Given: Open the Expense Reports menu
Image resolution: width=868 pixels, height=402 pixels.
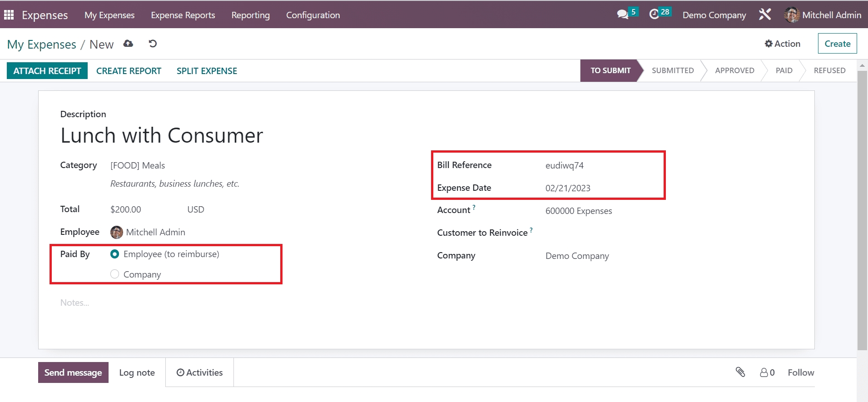Looking at the screenshot, I should click(x=183, y=15).
